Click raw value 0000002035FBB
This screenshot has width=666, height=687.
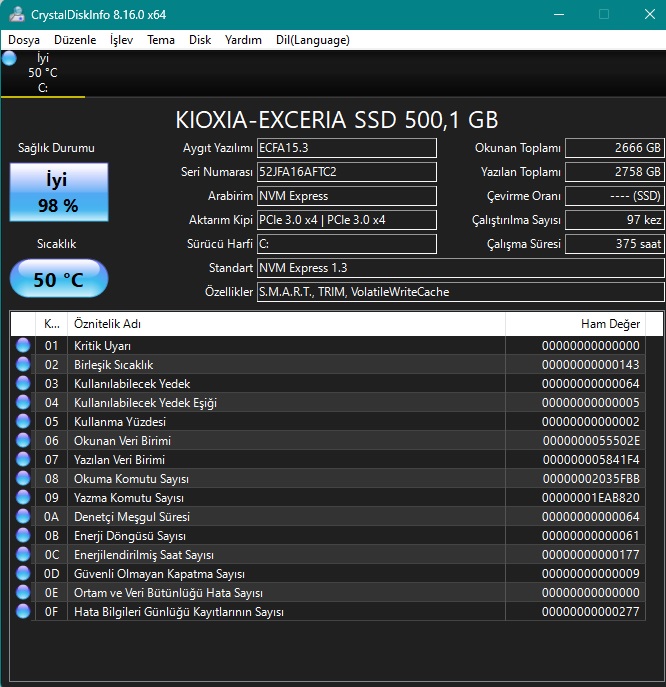591,478
